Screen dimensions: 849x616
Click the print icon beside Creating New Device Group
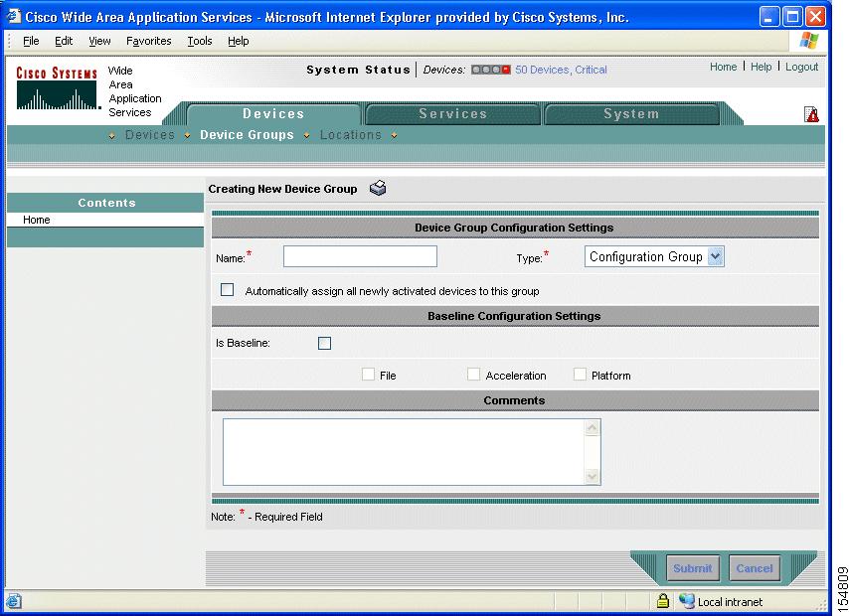click(378, 188)
